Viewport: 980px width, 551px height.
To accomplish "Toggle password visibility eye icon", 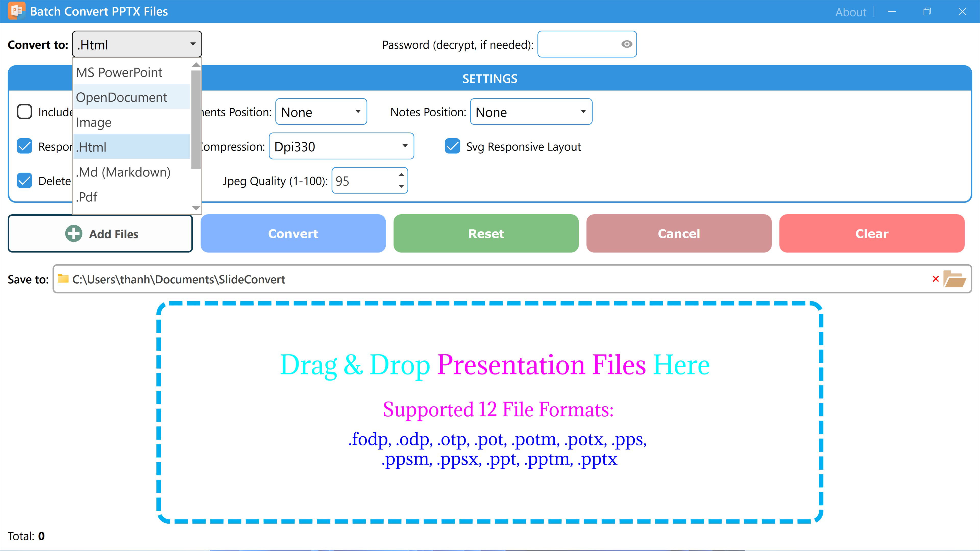I will click(627, 44).
